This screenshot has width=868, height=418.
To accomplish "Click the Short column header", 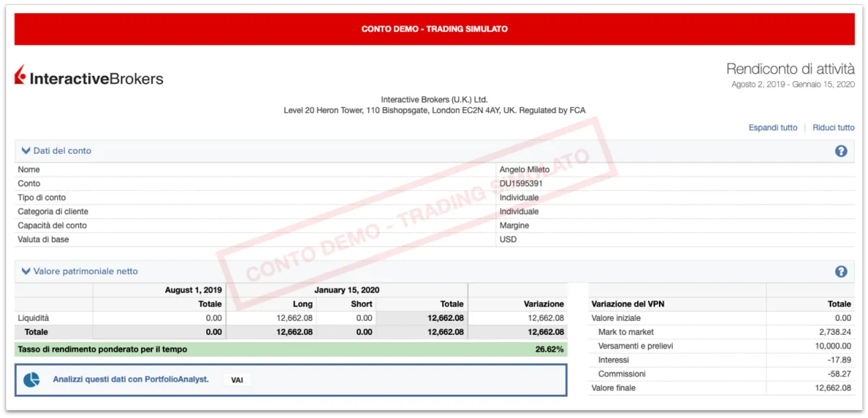I will (x=362, y=304).
